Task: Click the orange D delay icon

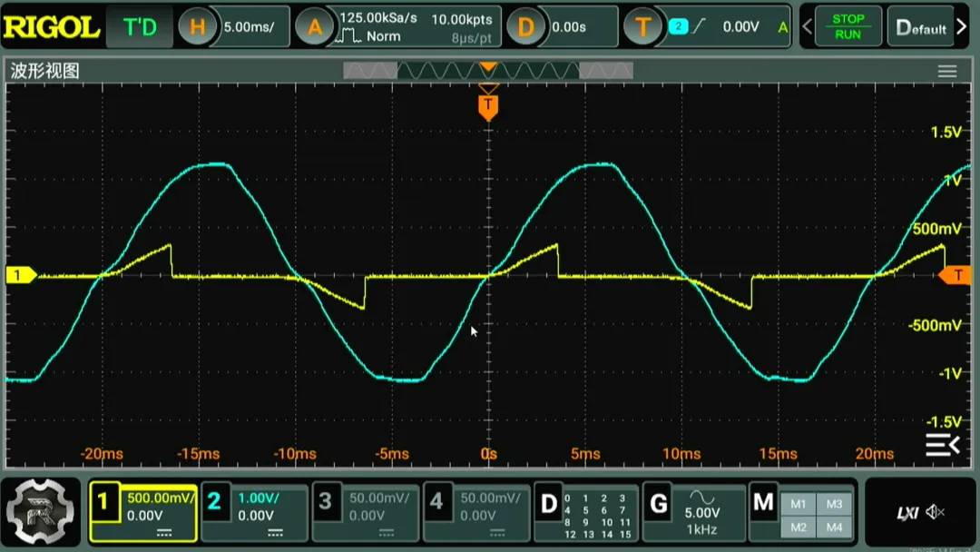Action: coord(525,27)
